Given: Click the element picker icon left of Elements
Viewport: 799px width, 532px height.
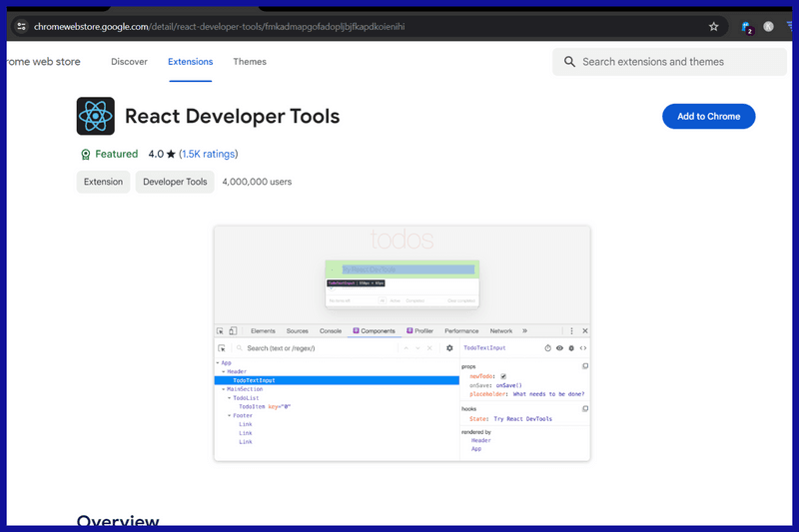Looking at the screenshot, I should [221, 330].
